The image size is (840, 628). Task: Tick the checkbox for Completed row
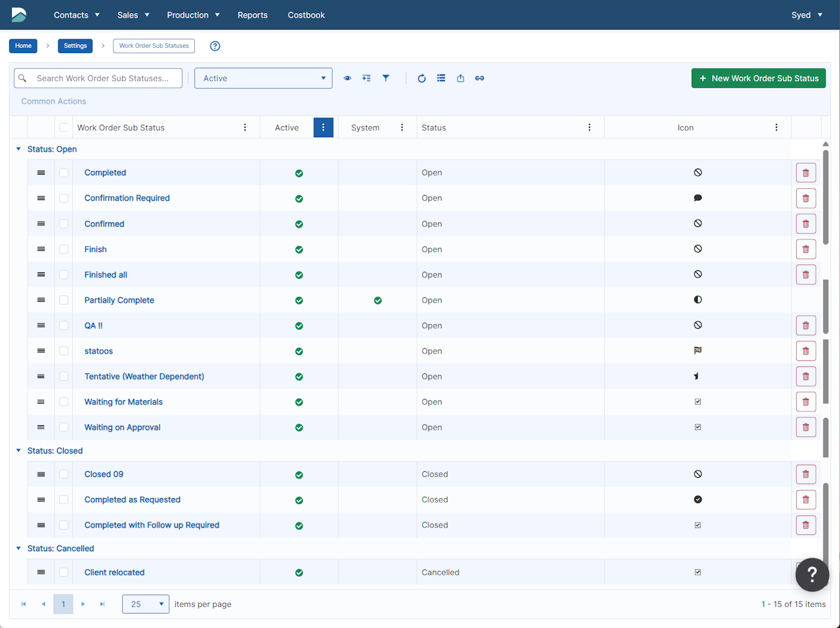pos(64,173)
